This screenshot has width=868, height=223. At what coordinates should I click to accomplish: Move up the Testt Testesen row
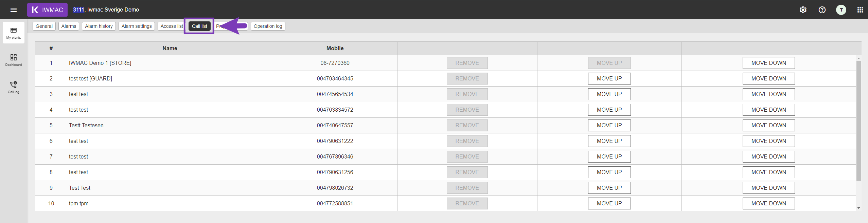click(609, 125)
